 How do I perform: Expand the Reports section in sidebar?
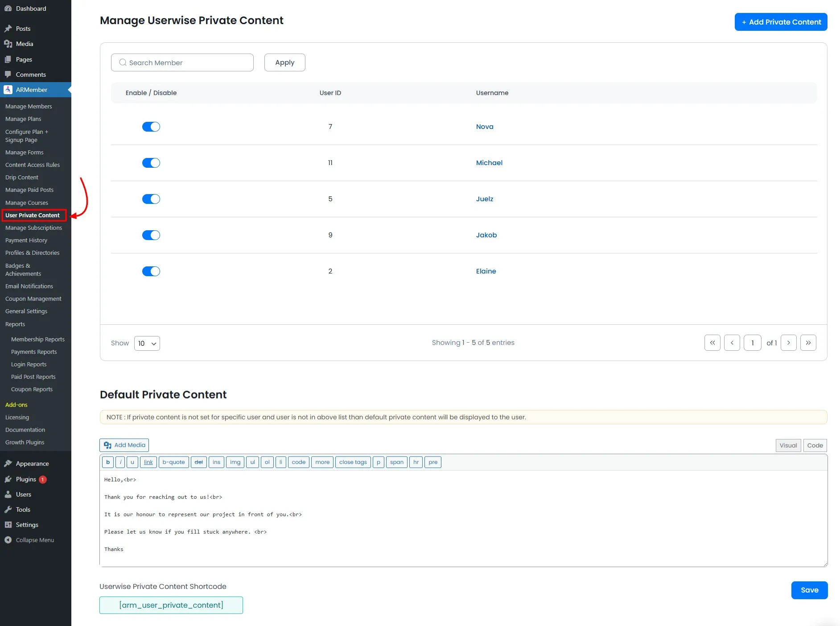[x=15, y=324]
